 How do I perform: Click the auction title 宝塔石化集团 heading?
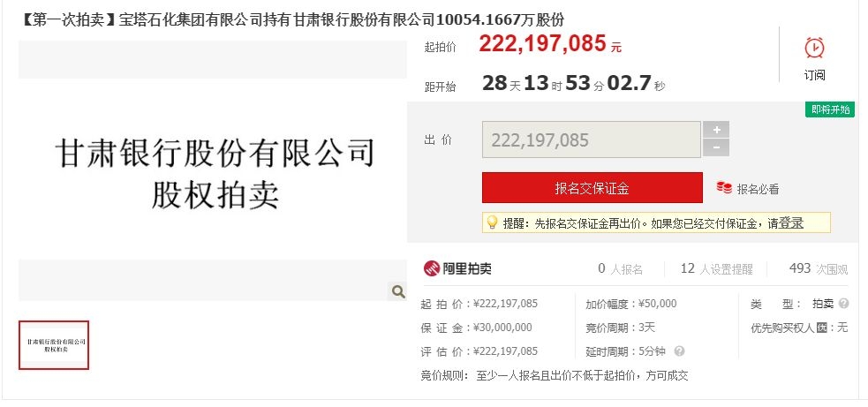tap(291, 20)
